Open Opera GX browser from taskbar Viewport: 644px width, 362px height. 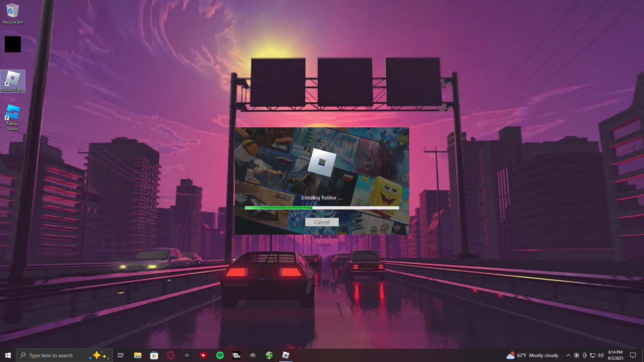click(171, 355)
